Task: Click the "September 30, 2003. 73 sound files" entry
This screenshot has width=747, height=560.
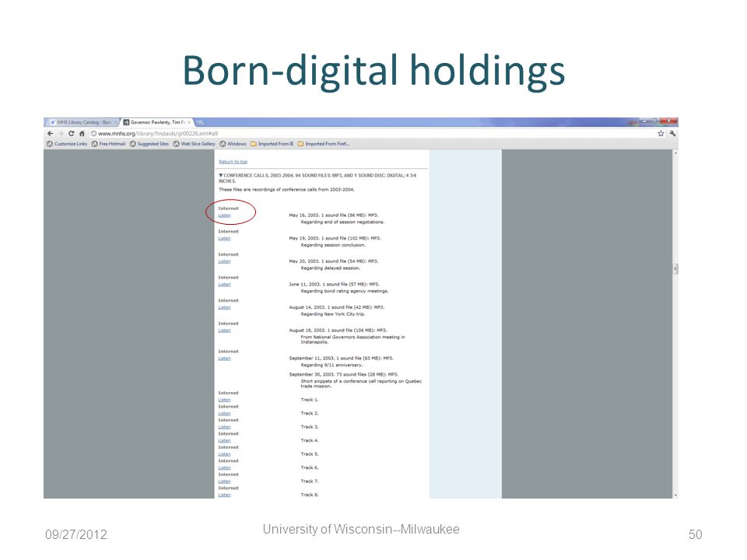Action: pyautogui.click(x=343, y=374)
